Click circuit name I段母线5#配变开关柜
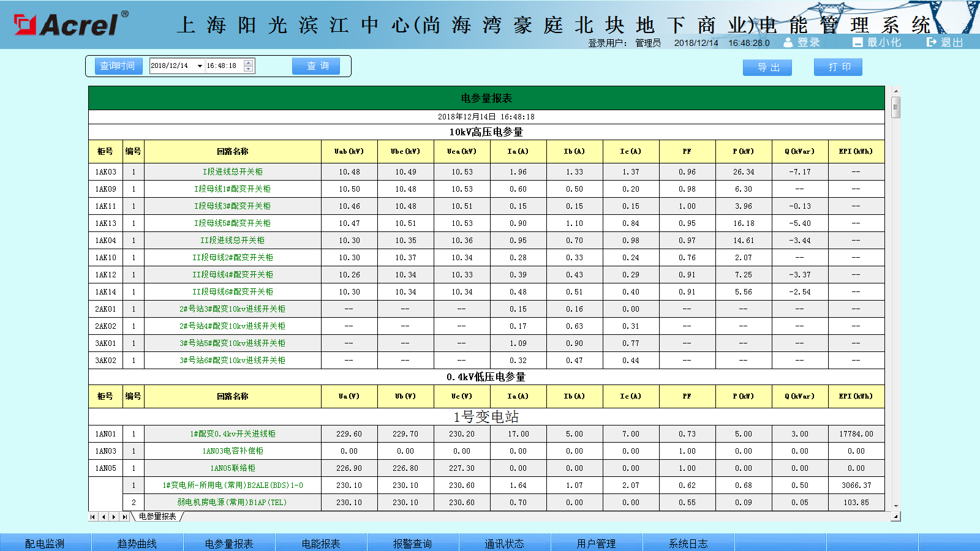 [233, 223]
